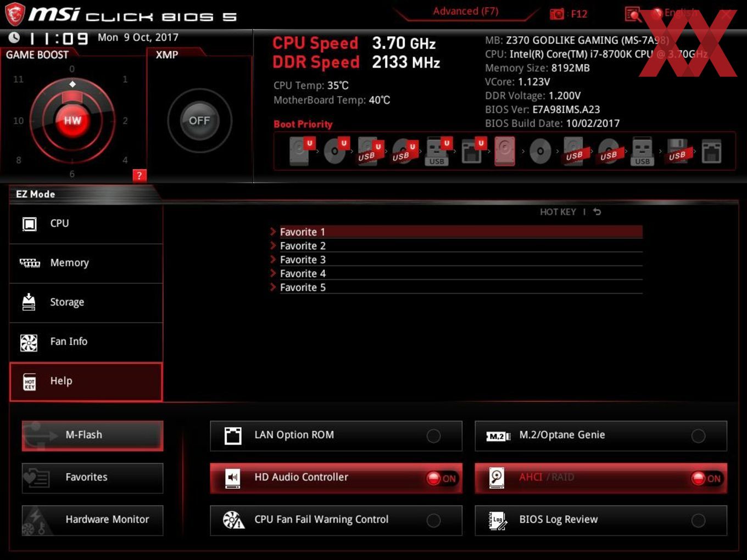
Task: Click the GAME BOOST label
Action: coord(37,55)
